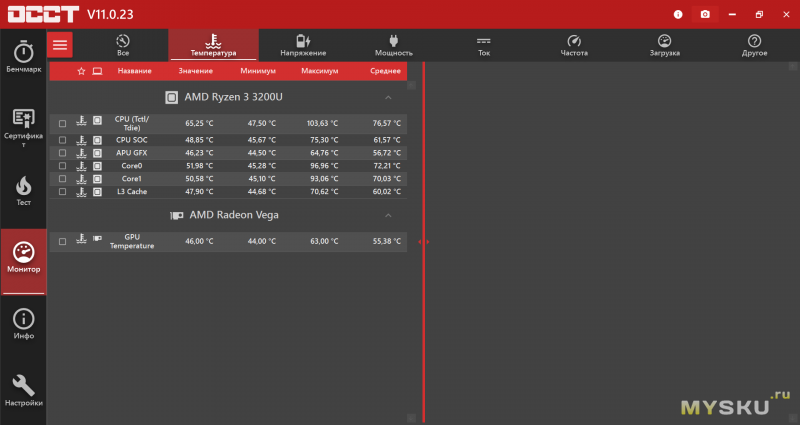
Task: Check the GPU Temperature checkbox
Action: pyautogui.click(x=62, y=241)
